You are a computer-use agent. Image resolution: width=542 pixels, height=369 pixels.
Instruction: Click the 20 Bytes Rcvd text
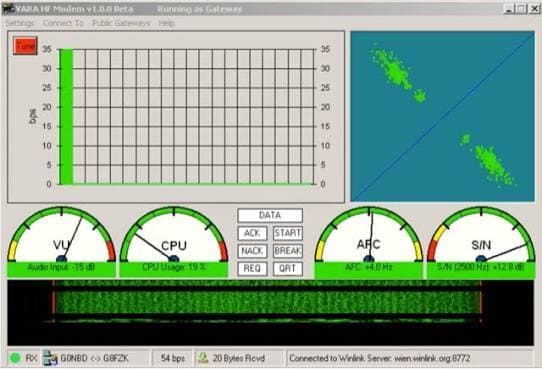[x=239, y=358]
